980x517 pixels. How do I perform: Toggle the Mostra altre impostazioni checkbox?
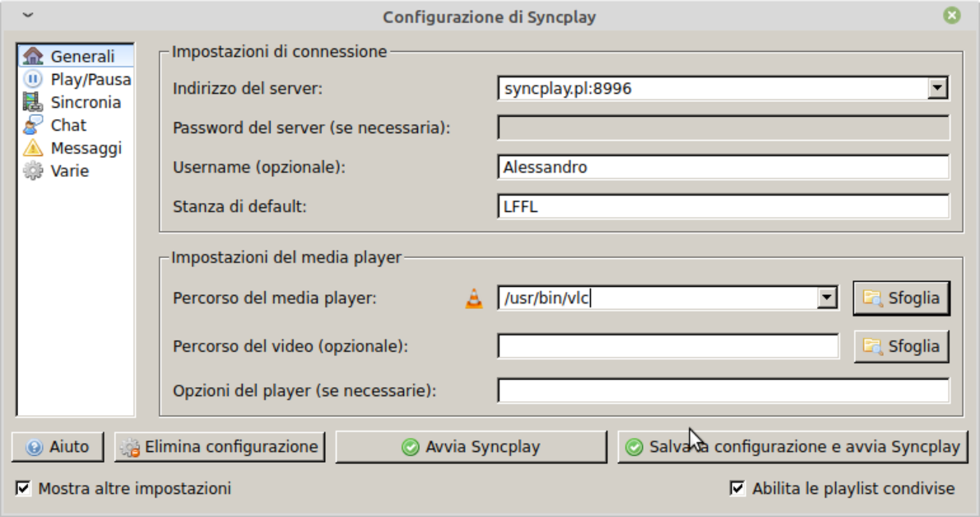pos(24,488)
